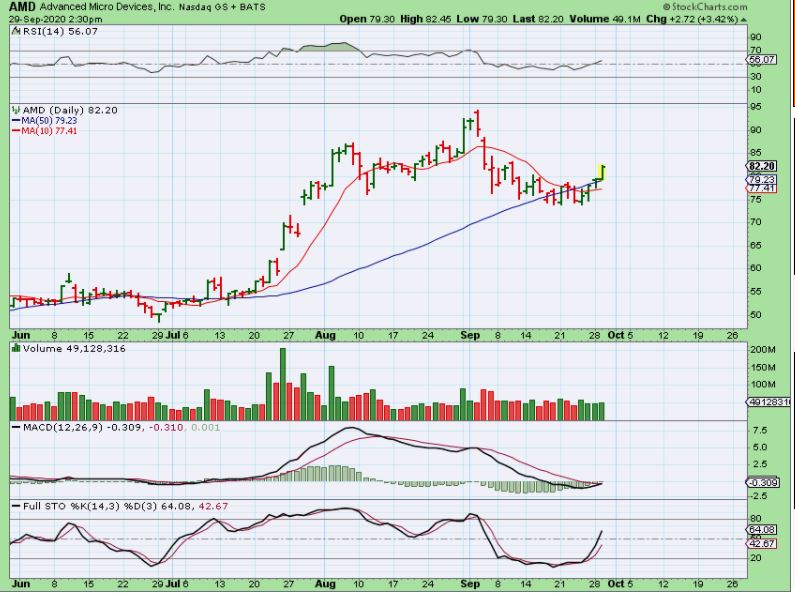Click the 49128316 volume tag on right axis
The height and width of the screenshot is (594, 795).
click(770, 402)
